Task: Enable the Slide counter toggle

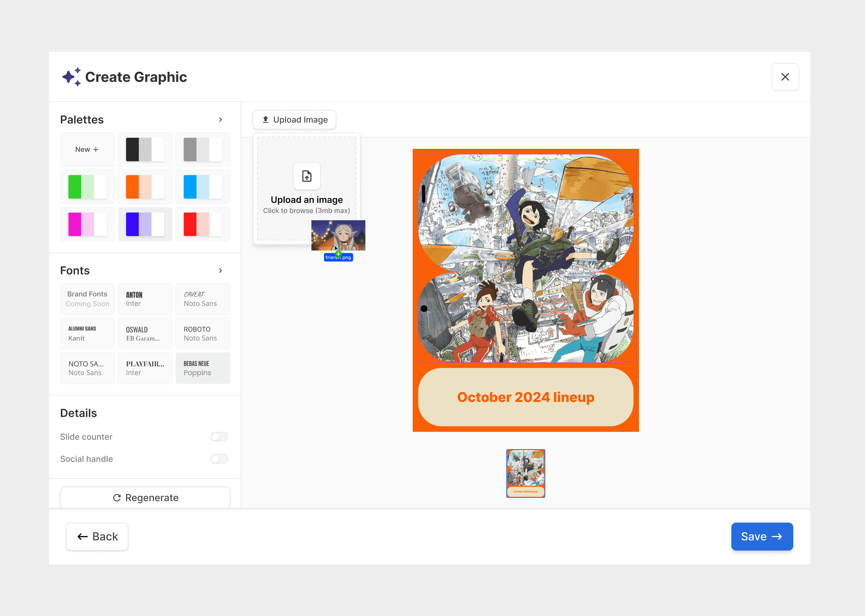Action: (219, 436)
